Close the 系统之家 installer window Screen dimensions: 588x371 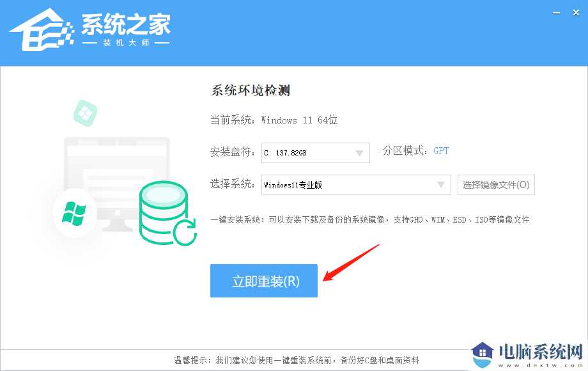coord(576,13)
